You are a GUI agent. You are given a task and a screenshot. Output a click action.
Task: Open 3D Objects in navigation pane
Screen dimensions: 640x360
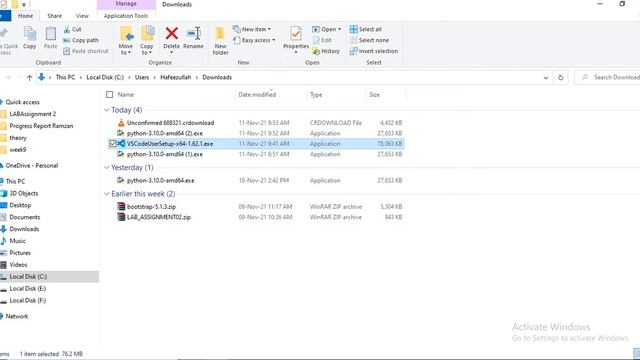[x=24, y=193]
